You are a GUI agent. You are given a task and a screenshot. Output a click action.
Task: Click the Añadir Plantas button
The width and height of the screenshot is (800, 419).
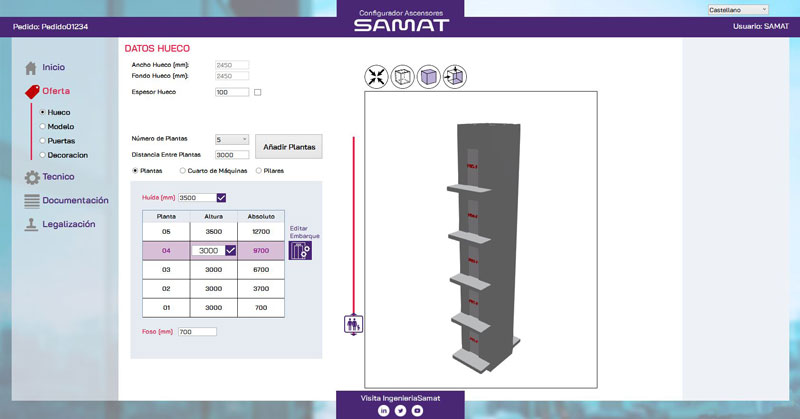pyautogui.click(x=289, y=147)
